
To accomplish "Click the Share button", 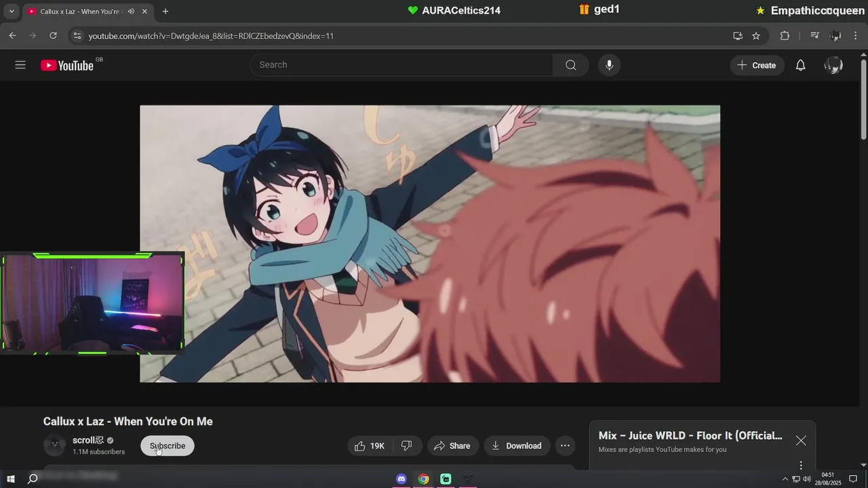I will (452, 445).
